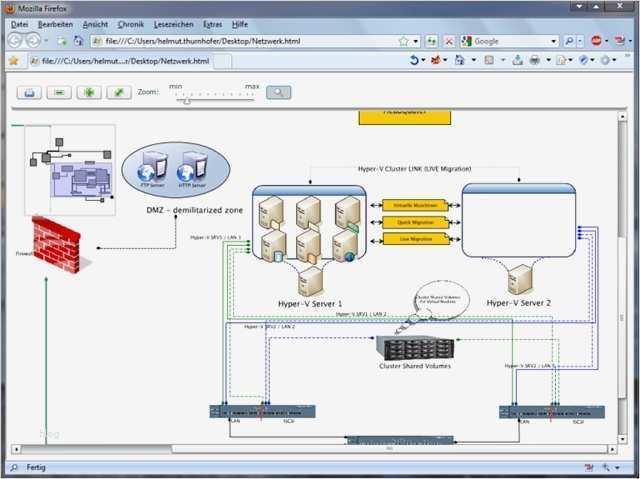Open the dropdown beside the blue undo arrow
Image resolution: width=640 pixels, height=479 pixels.
423,60
